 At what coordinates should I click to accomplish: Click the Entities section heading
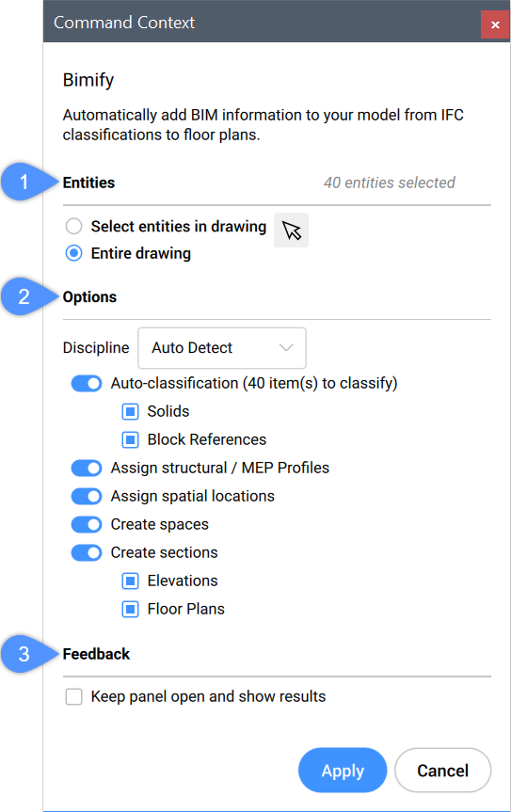pyautogui.click(x=88, y=183)
